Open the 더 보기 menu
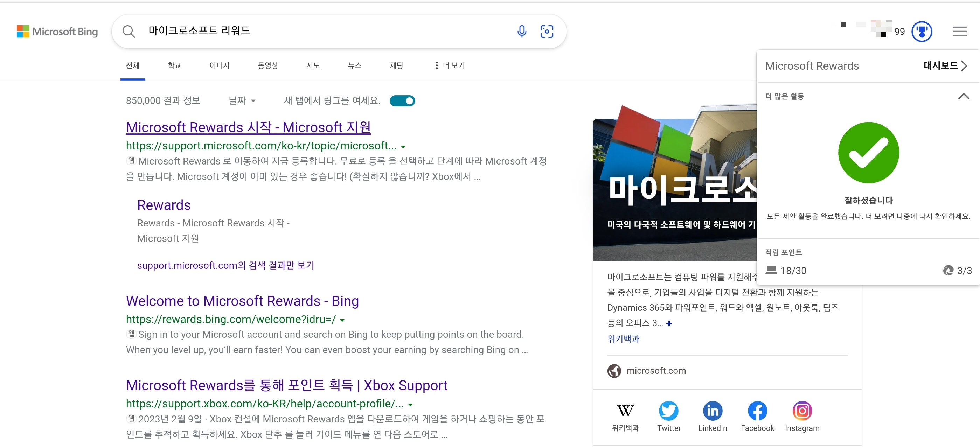 click(x=450, y=65)
